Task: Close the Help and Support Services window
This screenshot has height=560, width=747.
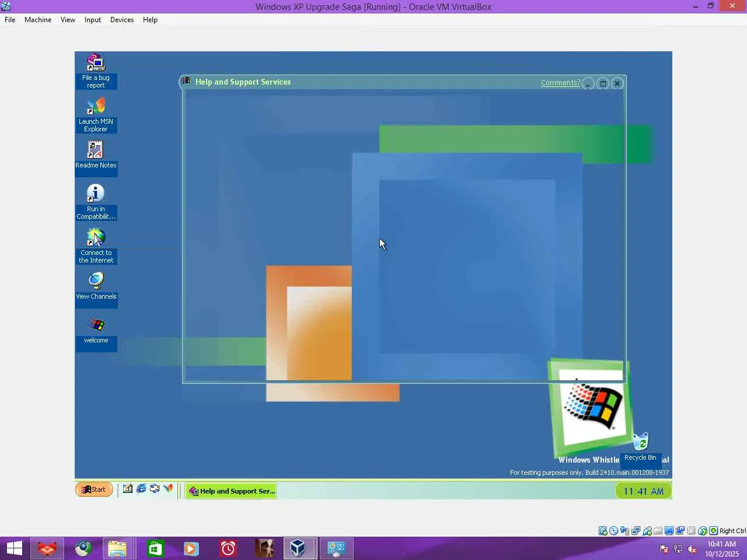Action: pos(617,83)
